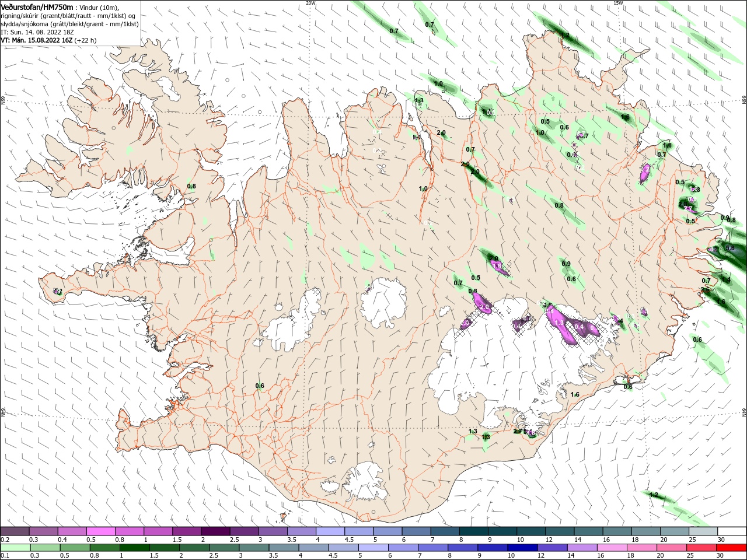The height and width of the screenshot is (560, 747).
Task: Click the 20W longitude label at the top
Action: click(310, 3)
